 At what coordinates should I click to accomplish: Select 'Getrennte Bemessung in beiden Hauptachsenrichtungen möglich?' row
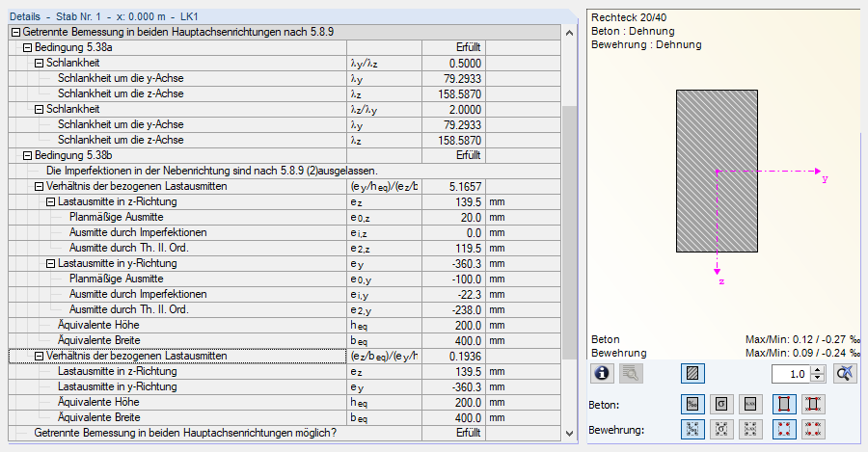click(x=285, y=433)
